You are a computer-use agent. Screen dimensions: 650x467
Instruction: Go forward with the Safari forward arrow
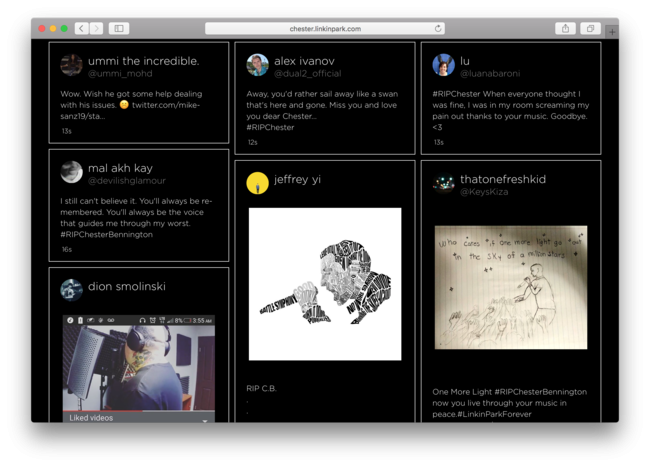(x=96, y=29)
